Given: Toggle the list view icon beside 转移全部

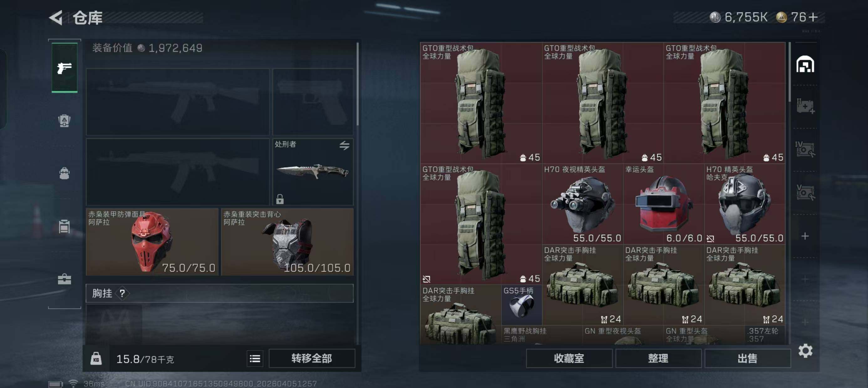Looking at the screenshot, I should [x=255, y=359].
